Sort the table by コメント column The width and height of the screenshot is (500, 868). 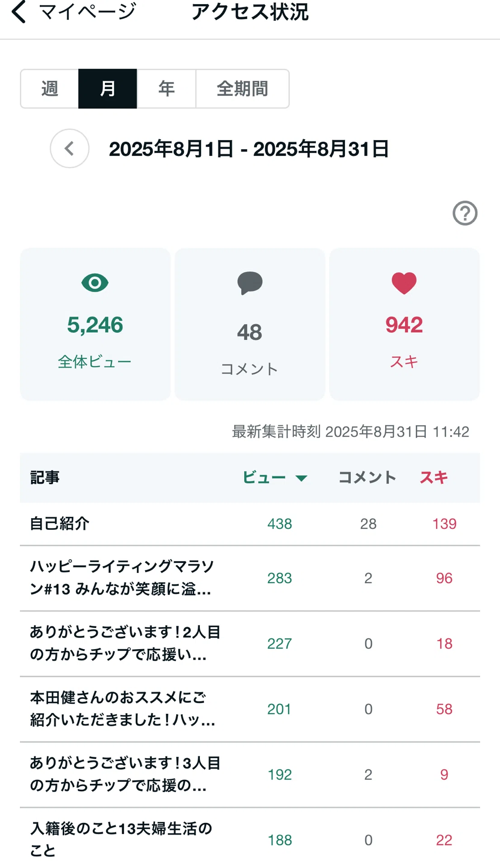[x=368, y=477]
